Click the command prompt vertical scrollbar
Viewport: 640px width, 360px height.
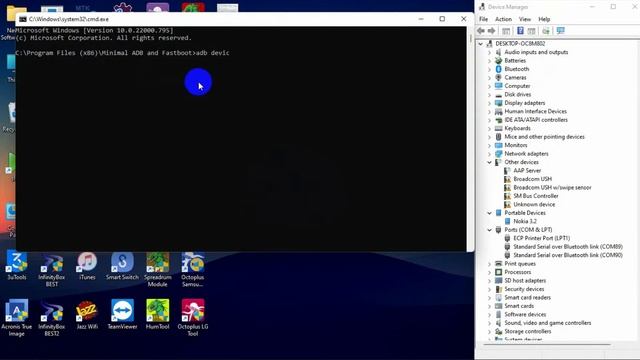[x=470, y=139]
